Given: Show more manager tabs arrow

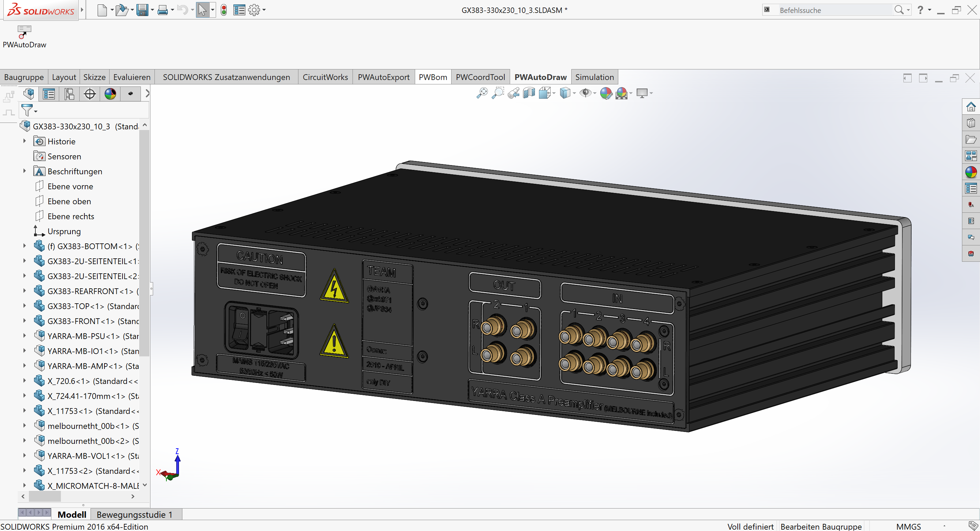Looking at the screenshot, I should 147,94.
